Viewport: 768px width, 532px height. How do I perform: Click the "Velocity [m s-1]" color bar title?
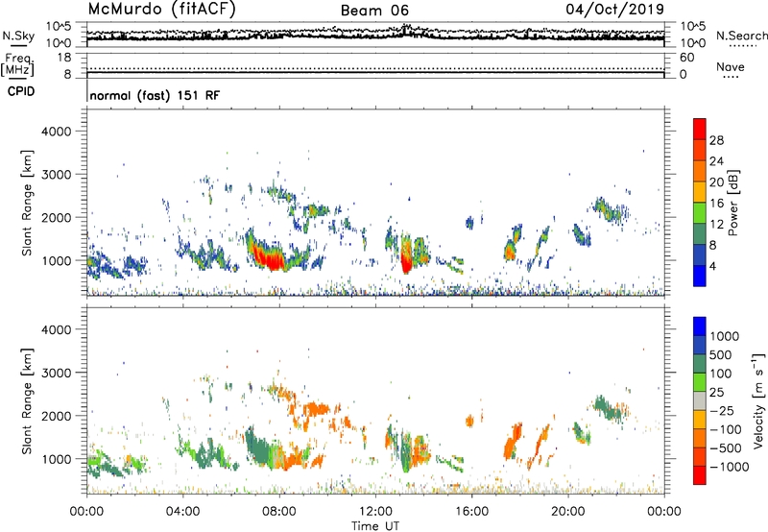(758, 400)
